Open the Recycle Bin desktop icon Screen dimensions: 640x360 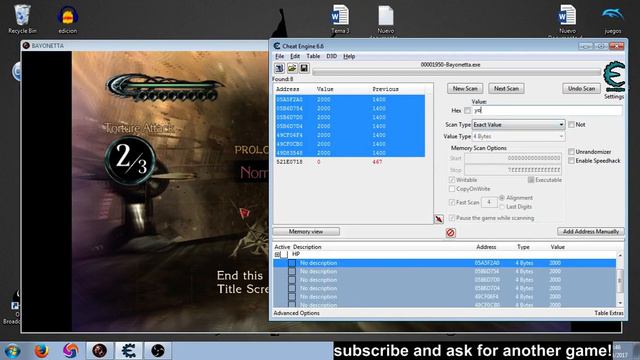click(22, 19)
